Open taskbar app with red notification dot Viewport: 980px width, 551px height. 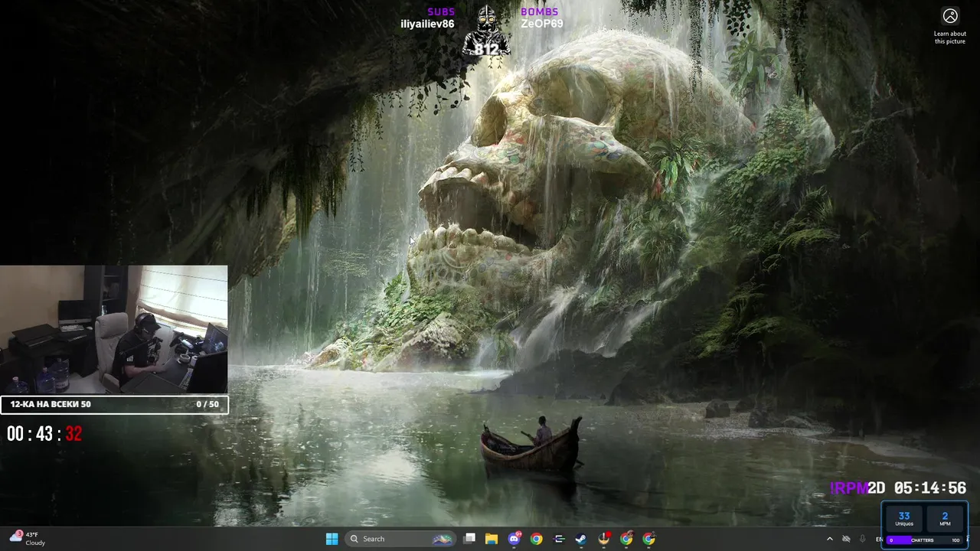[x=604, y=539]
